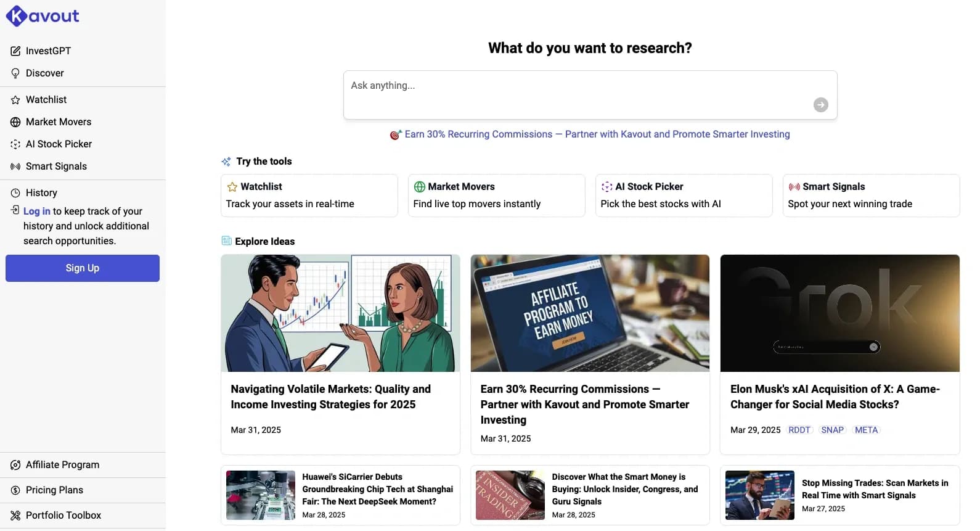Open the Earn 30% Recurring Commissions banner link

coord(597,134)
